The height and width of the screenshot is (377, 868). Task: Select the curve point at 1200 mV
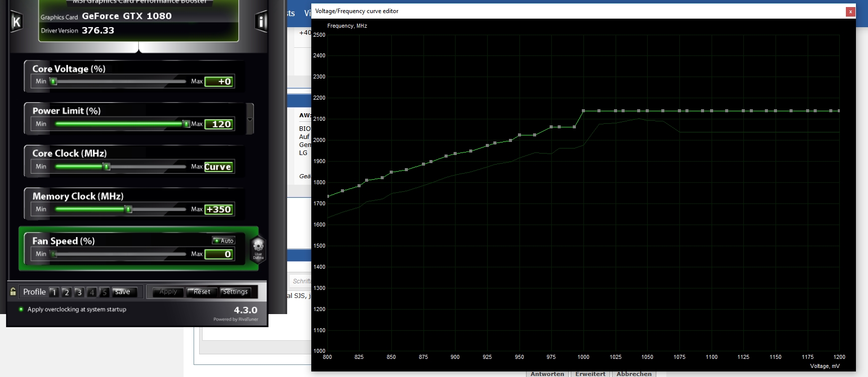pos(839,111)
